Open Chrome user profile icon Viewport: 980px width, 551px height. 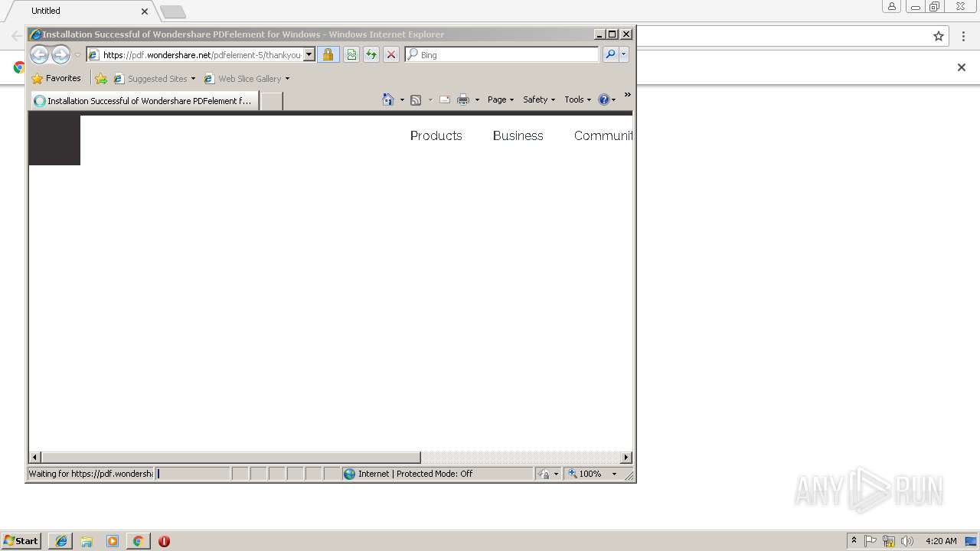pos(892,7)
